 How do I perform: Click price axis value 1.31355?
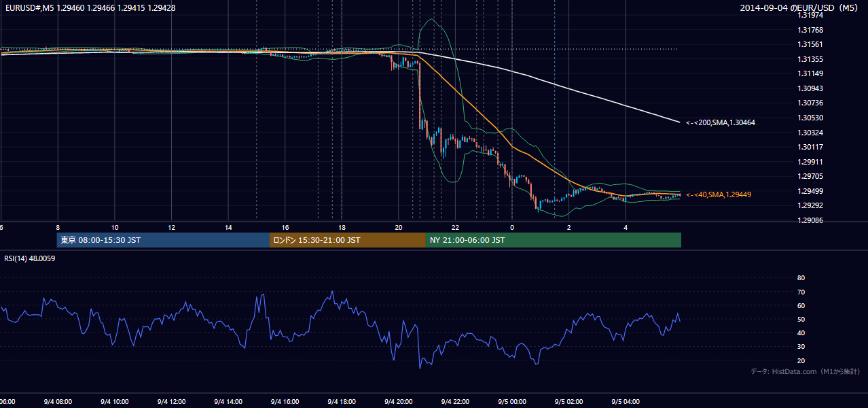tap(810, 59)
